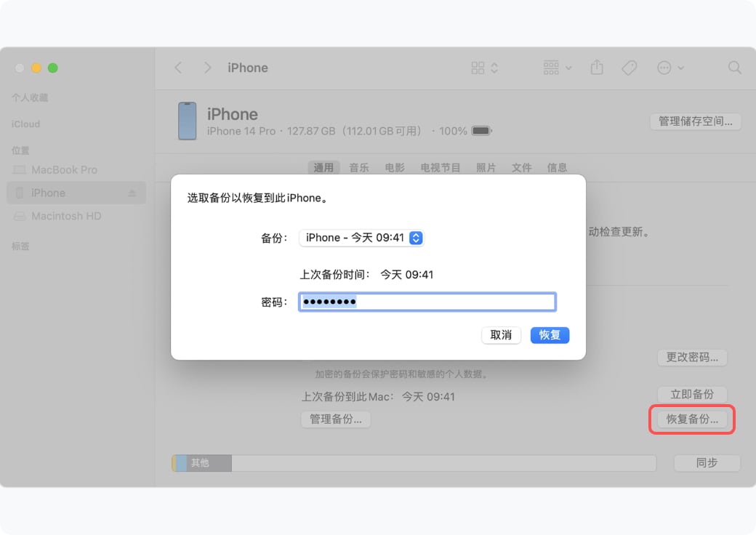Click the 恢复备份... button
Viewport: 756px width, 535px height.
coord(692,419)
